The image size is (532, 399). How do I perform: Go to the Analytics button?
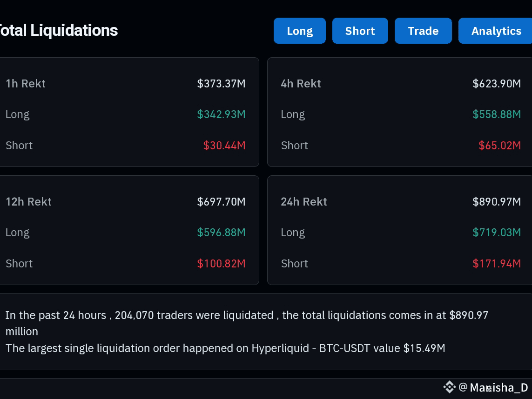tap(495, 31)
